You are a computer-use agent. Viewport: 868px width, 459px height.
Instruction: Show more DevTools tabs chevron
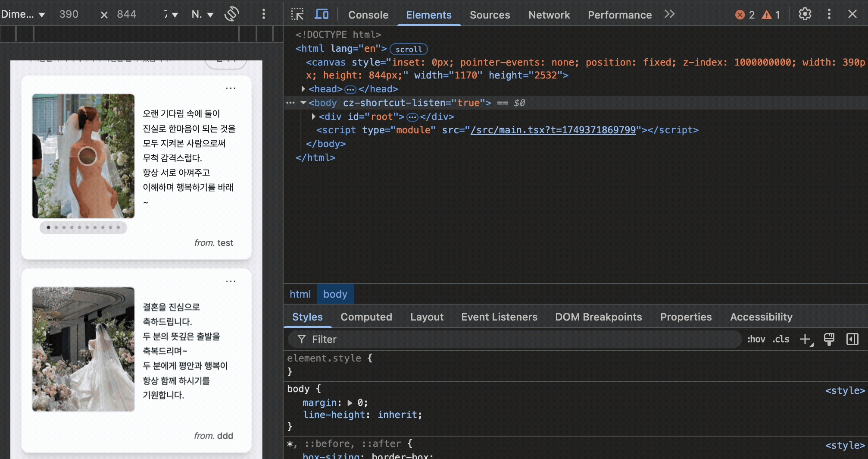(669, 14)
